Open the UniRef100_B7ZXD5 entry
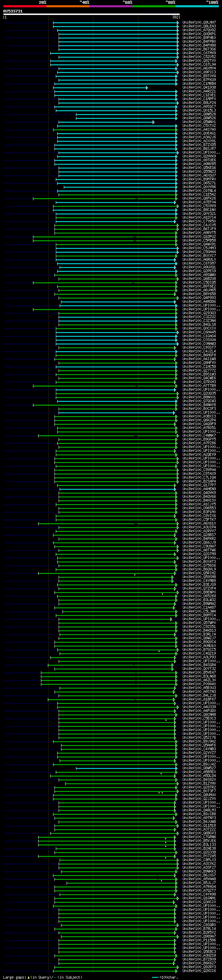This screenshot has height=980, width=222. click(x=199, y=145)
